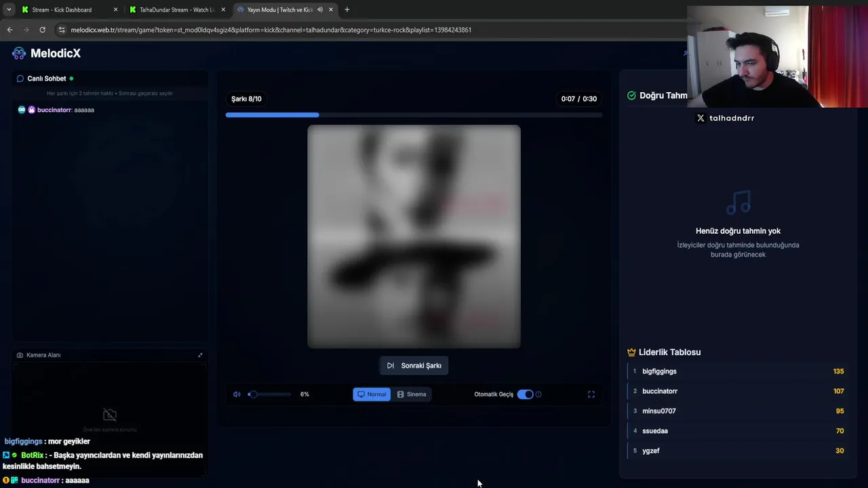
Task: Enter fullscreen using the player's fullscreen icon
Action: point(591,394)
